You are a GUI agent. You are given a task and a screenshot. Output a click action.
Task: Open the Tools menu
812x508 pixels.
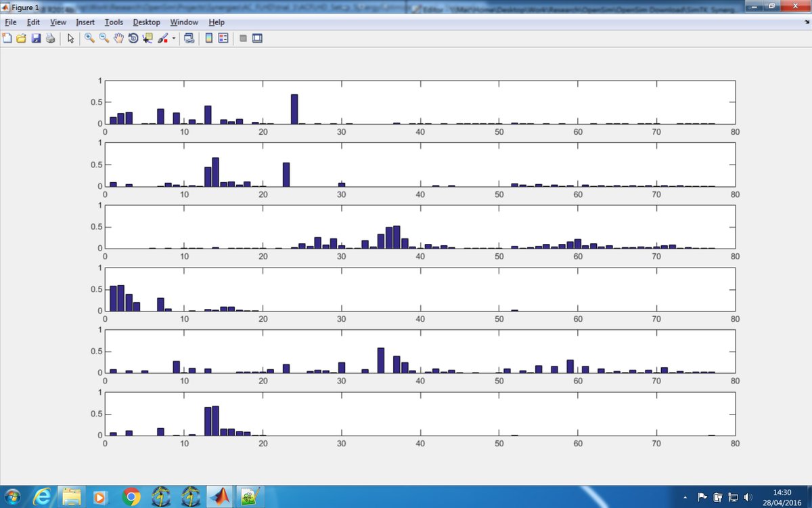[x=114, y=22]
